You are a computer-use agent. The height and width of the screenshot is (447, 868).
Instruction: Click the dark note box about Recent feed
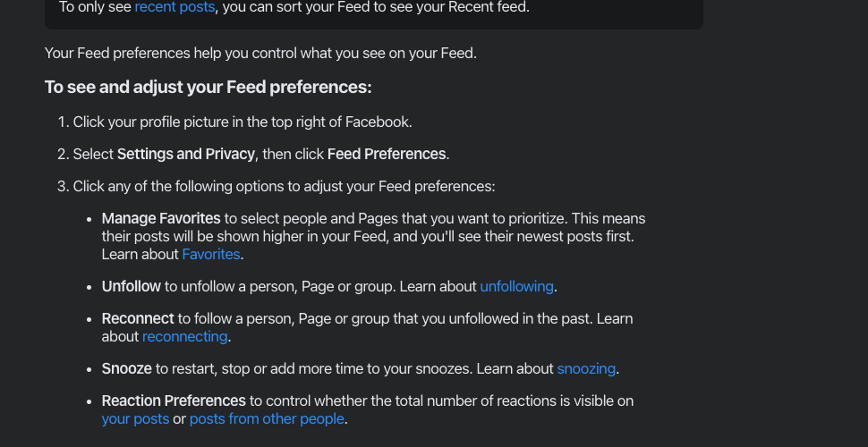click(x=374, y=13)
